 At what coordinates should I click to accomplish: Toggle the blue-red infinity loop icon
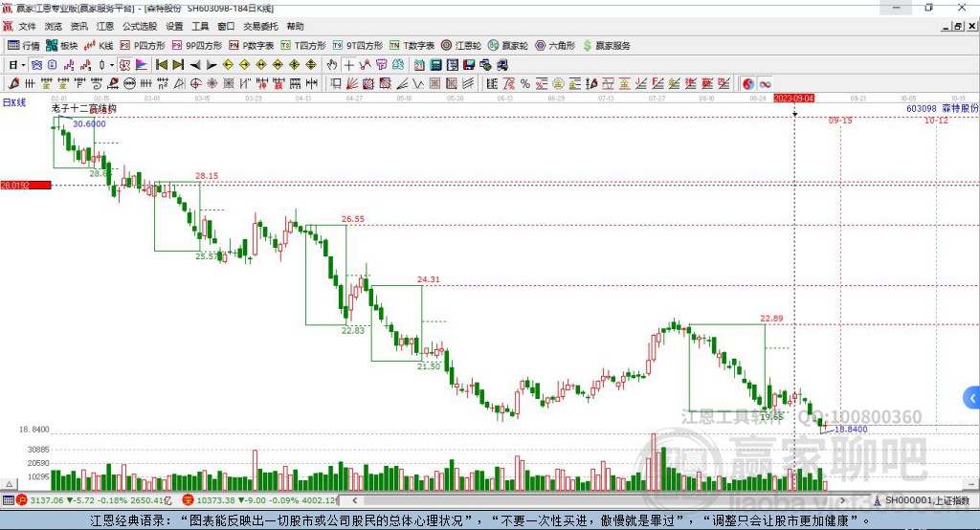765,84
